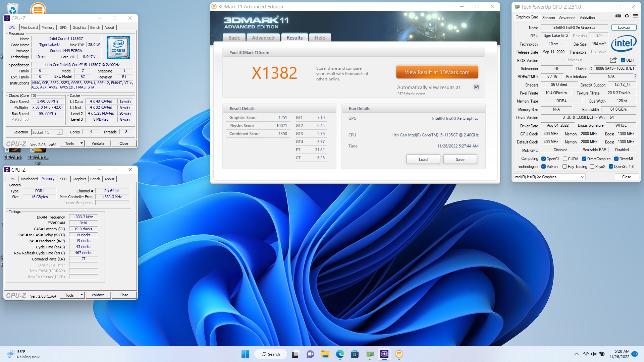Click DRAM Frequency value 1333.7 MHz
The width and height of the screenshot is (644, 362).
(x=83, y=217)
